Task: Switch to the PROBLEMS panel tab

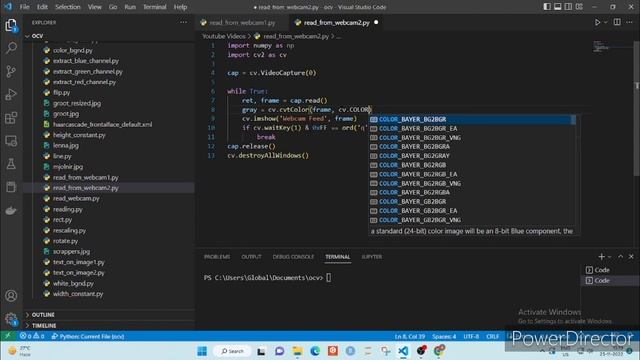Action: click(x=217, y=257)
